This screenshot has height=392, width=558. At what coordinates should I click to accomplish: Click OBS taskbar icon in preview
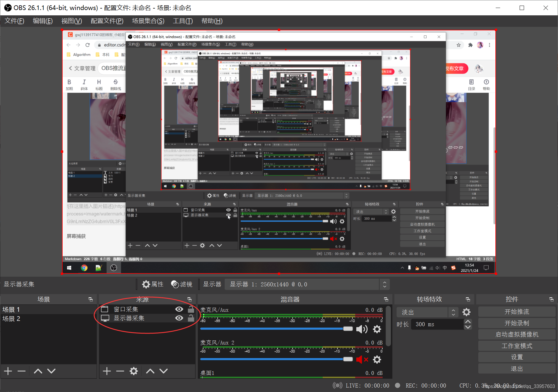pyautogui.click(x=114, y=268)
